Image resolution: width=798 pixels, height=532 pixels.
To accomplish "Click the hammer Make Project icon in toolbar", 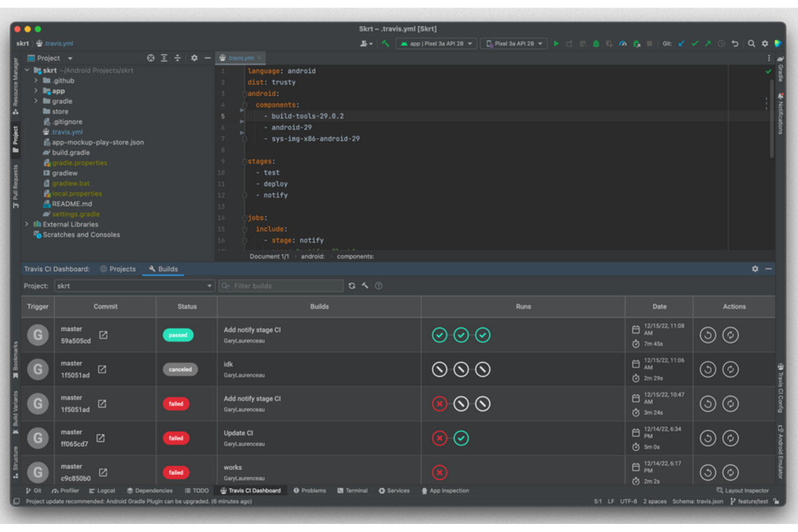I will pyautogui.click(x=386, y=44).
